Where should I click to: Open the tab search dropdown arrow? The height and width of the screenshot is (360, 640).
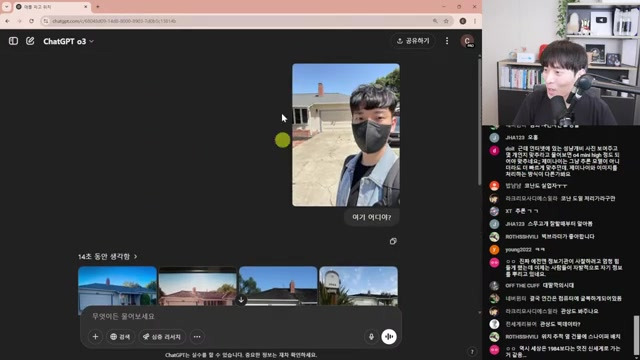click(x=7, y=7)
